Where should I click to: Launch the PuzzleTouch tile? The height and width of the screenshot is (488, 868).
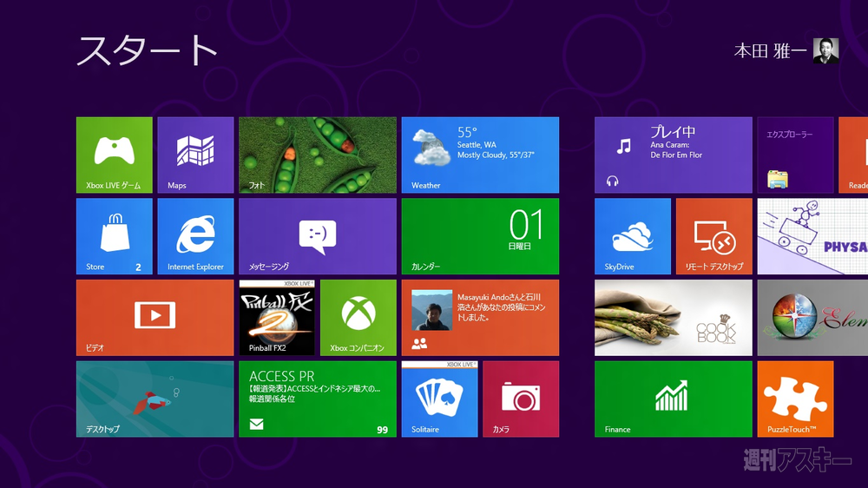click(795, 399)
